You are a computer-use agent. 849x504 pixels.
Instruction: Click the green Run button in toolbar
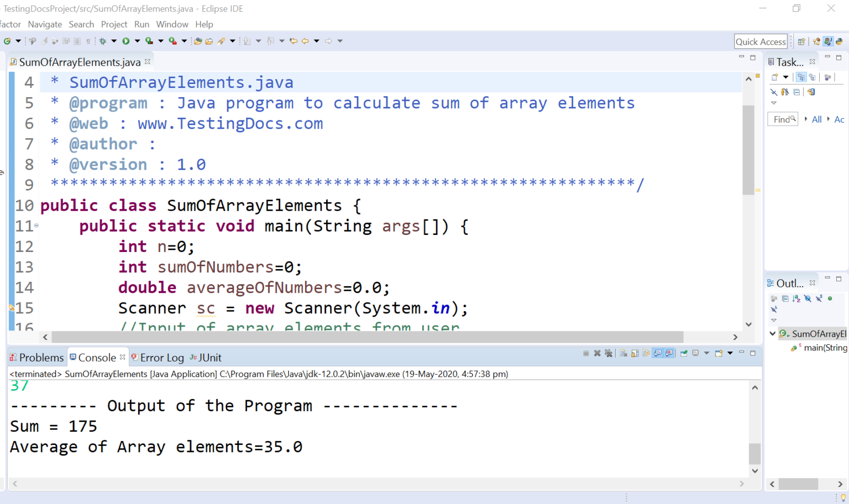pyautogui.click(x=126, y=41)
